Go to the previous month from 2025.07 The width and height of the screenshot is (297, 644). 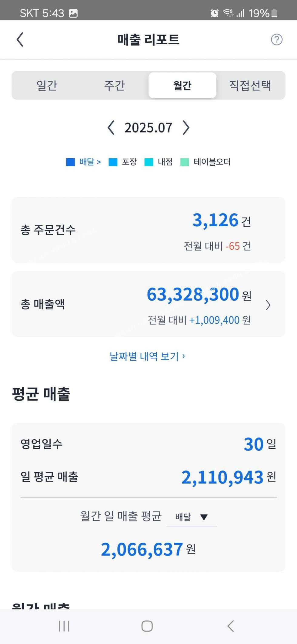111,128
